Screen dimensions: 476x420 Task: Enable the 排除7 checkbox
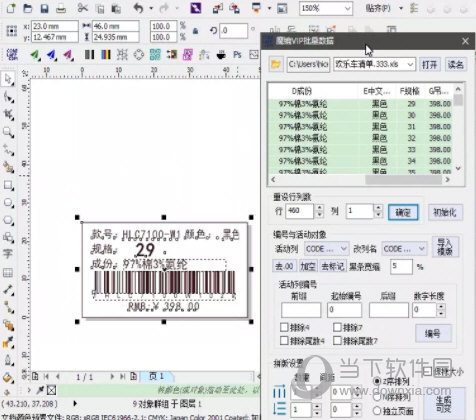[337, 327]
